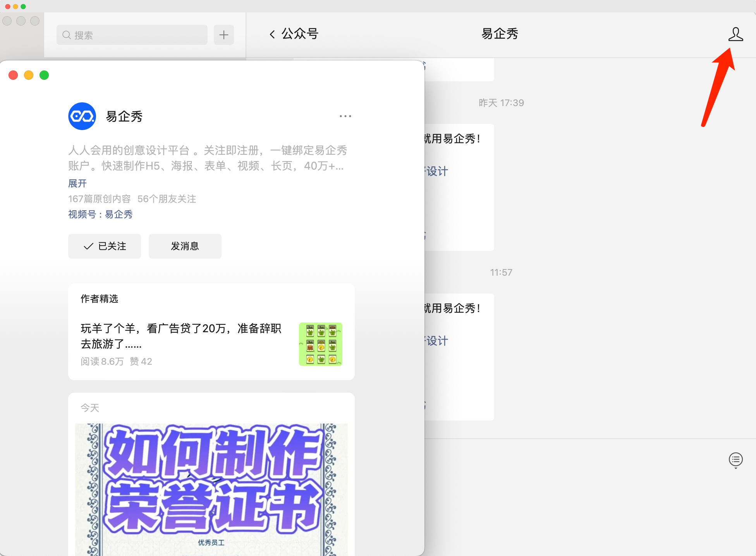
Task: Click the 11:57 timestamp in chat
Action: click(x=501, y=272)
